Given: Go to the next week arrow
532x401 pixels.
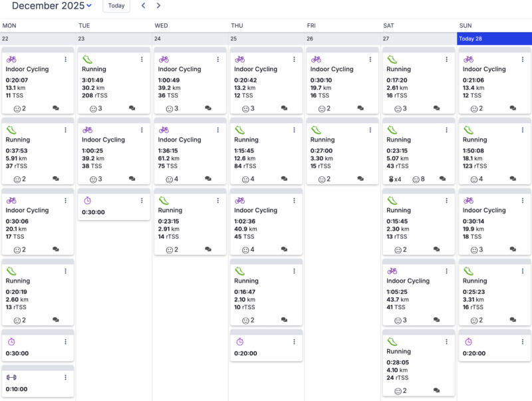Looking at the screenshot, I should [158, 6].
